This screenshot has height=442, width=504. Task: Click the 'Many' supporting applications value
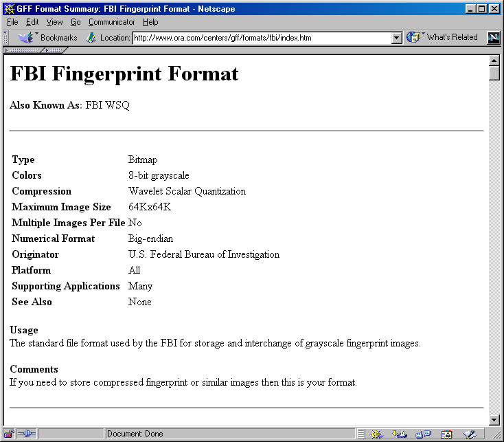(140, 286)
